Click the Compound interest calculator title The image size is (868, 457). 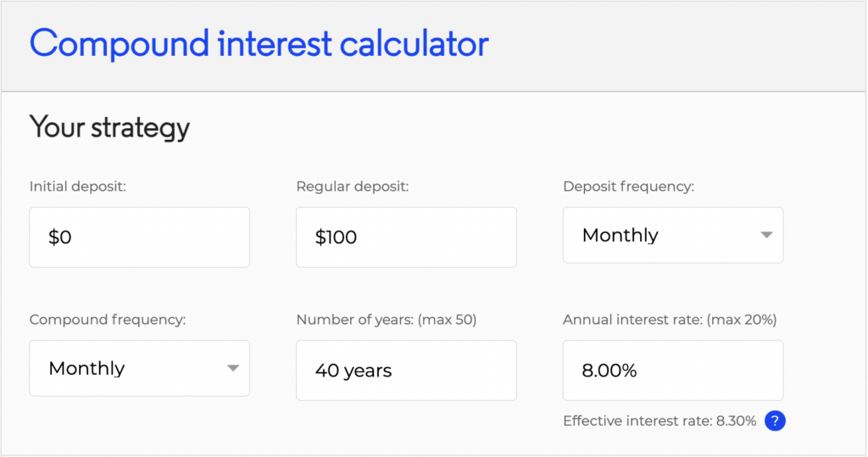(259, 43)
